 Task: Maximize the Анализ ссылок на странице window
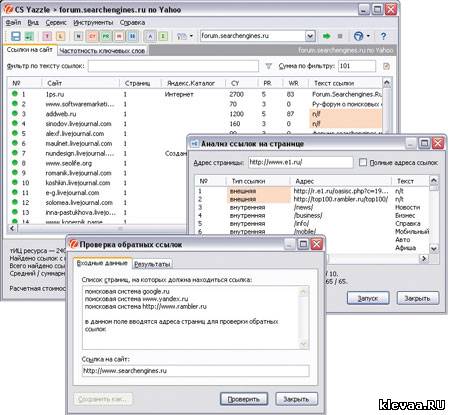pos(424,143)
